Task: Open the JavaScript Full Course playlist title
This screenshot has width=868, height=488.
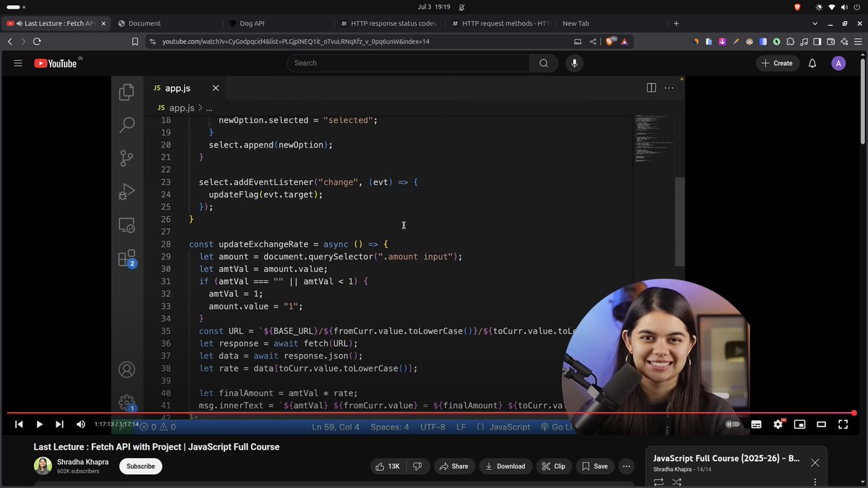Action: (726, 458)
